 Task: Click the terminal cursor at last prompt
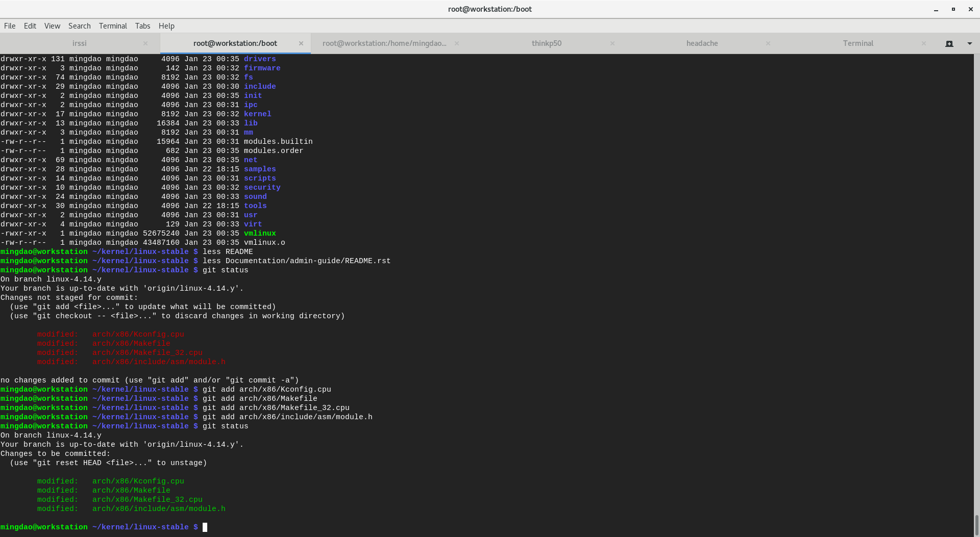[x=205, y=527]
